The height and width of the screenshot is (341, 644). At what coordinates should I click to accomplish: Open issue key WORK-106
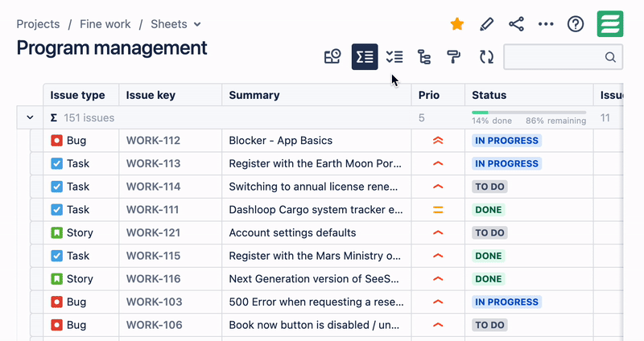pyautogui.click(x=154, y=325)
